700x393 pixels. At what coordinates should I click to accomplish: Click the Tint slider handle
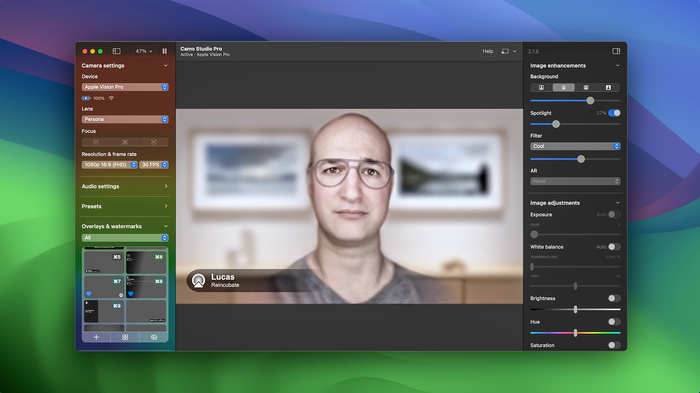coord(575,286)
